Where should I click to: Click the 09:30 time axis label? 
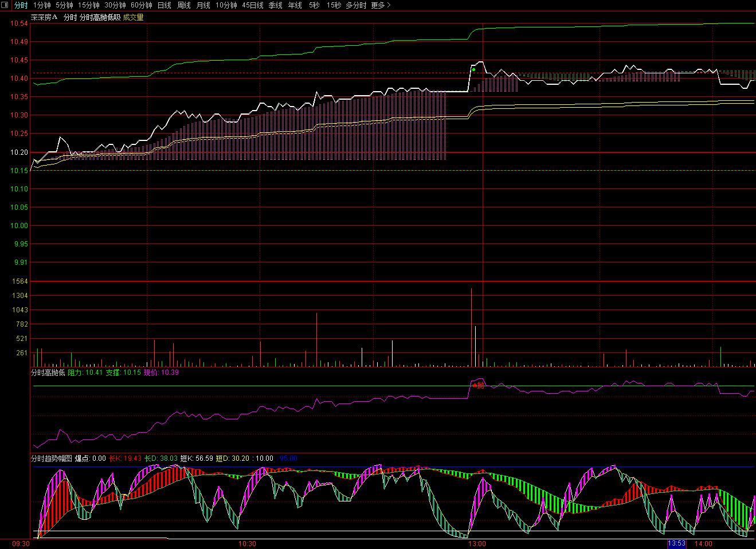tap(21, 543)
